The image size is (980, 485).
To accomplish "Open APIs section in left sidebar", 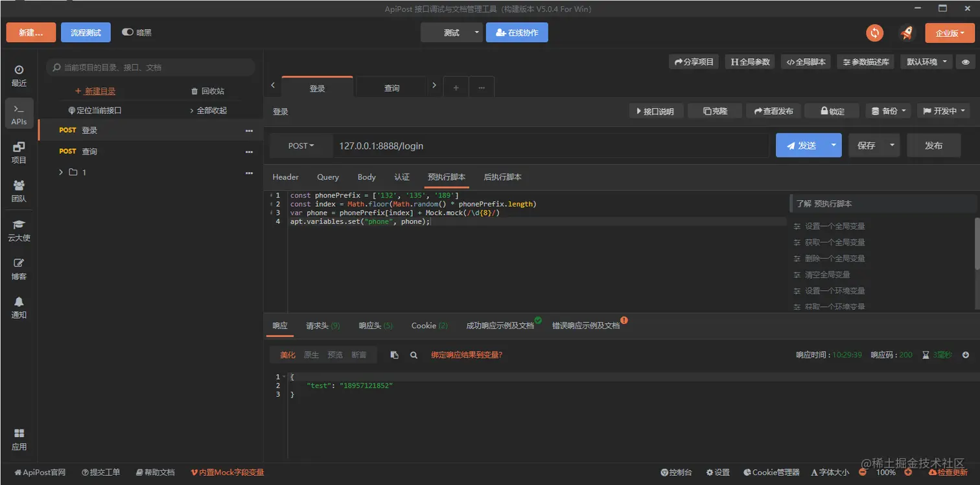I will [x=19, y=115].
